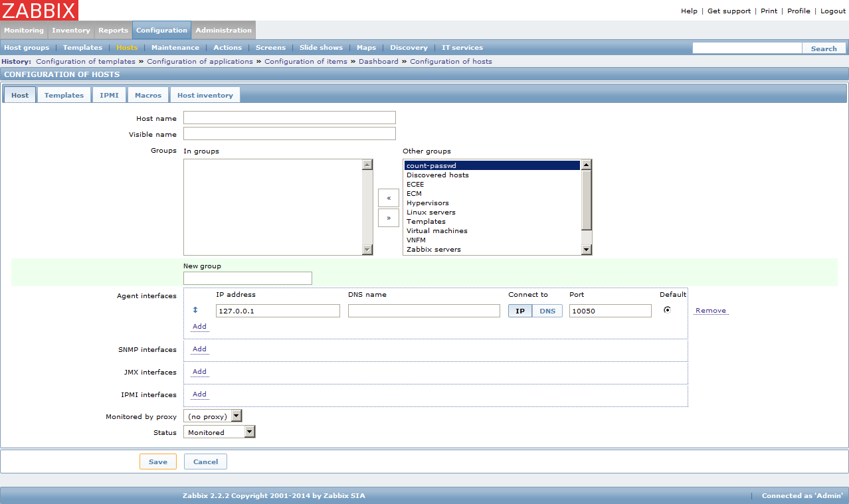Click the Port field showing 10050
849x504 pixels.
(x=611, y=311)
